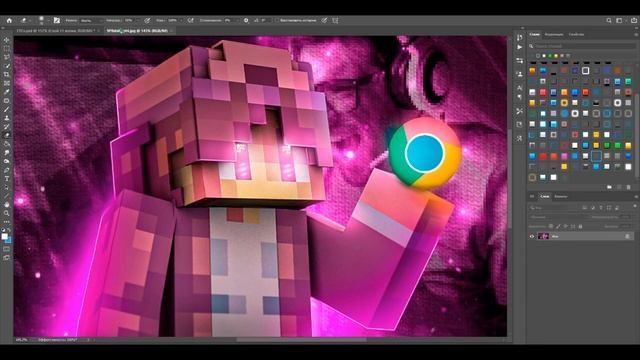The image size is (640, 360).
Task: Click the zoom percentage in status bar
Action: pyautogui.click(x=21, y=340)
